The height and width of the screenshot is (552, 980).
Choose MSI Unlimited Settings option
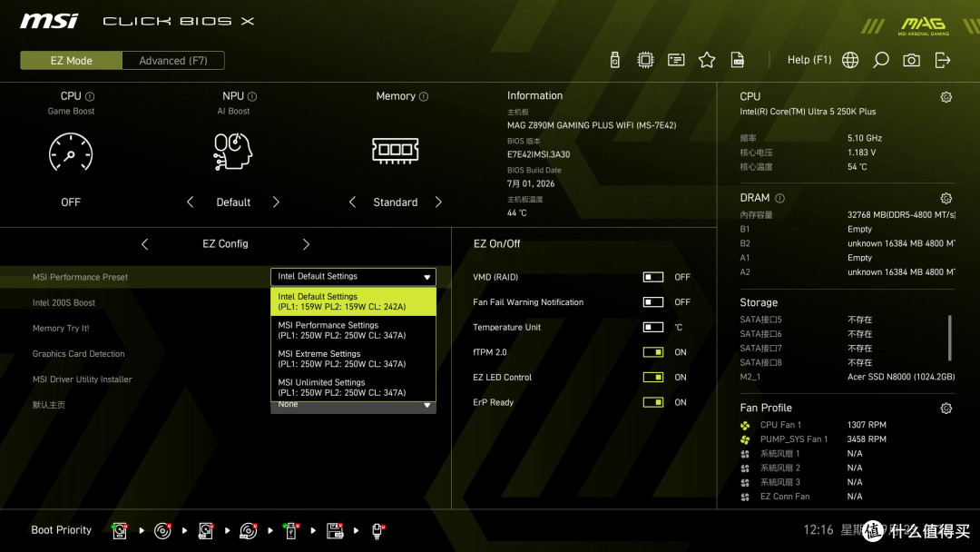pyautogui.click(x=353, y=387)
